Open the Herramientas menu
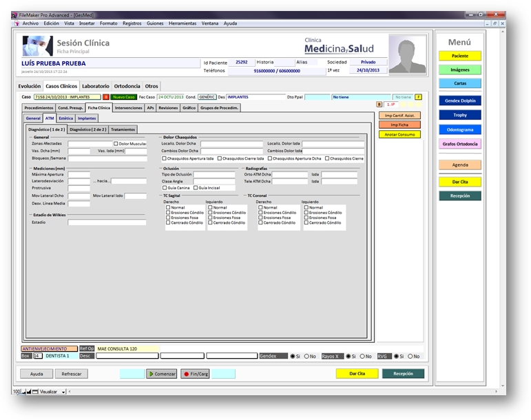This screenshot has width=531, height=420. (x=183, y=23)
